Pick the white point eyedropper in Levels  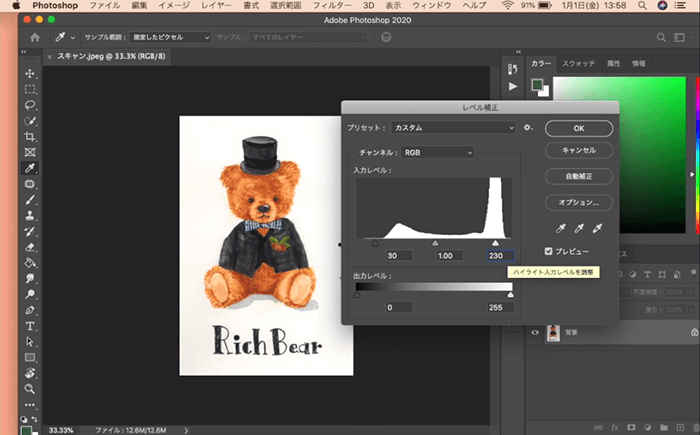click(597, 229)
